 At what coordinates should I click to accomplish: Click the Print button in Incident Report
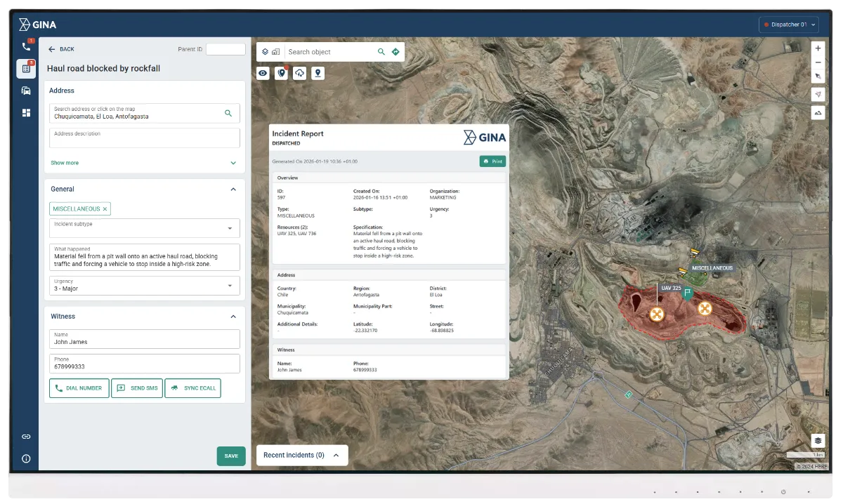(x=492, y=161)
